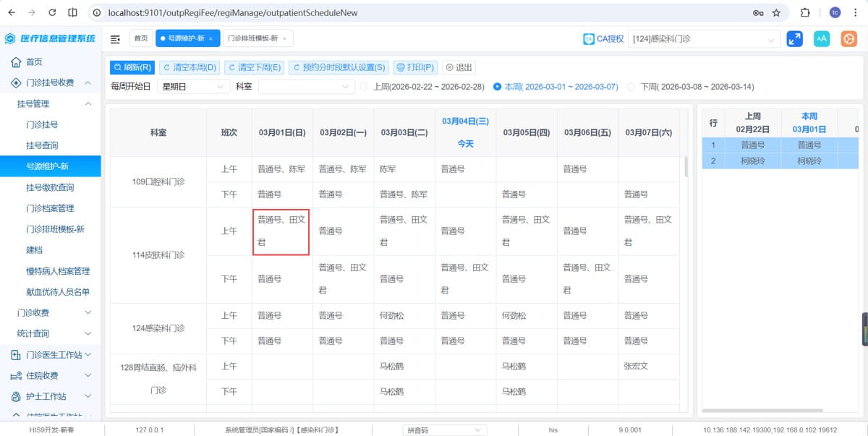Expand the 门诊收费 submenu
The image size is (868, 436).
(x=88, y=313)
